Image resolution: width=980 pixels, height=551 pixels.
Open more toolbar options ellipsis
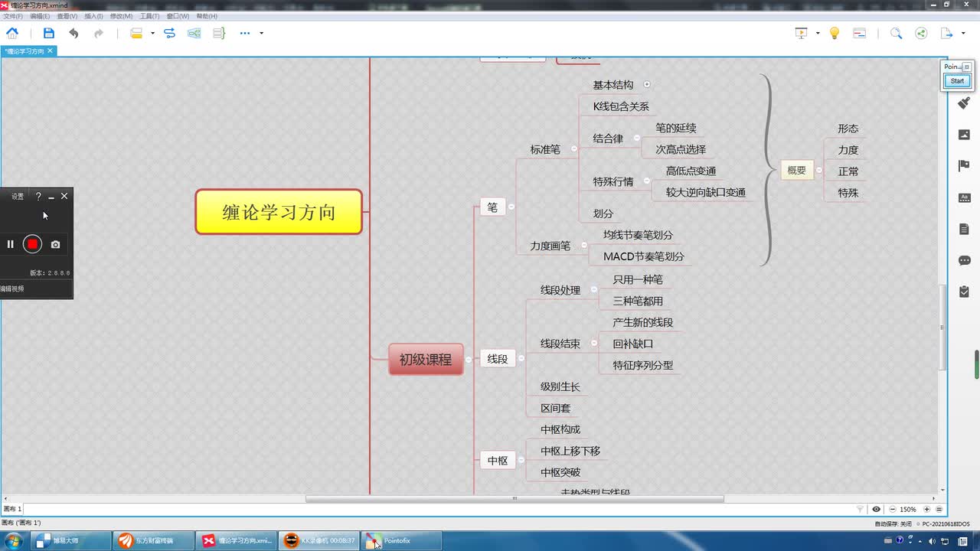[x=245, y=33]
